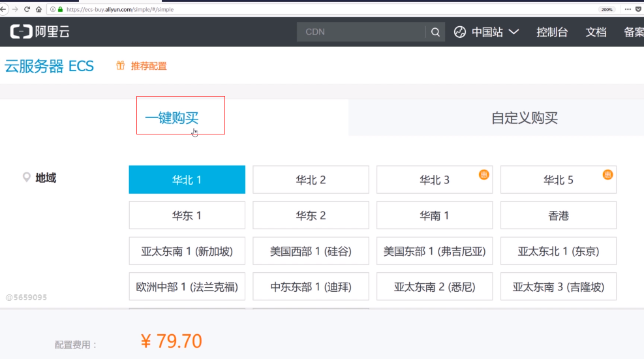Click the gift icon next to 推荐配置

[120, 65]
